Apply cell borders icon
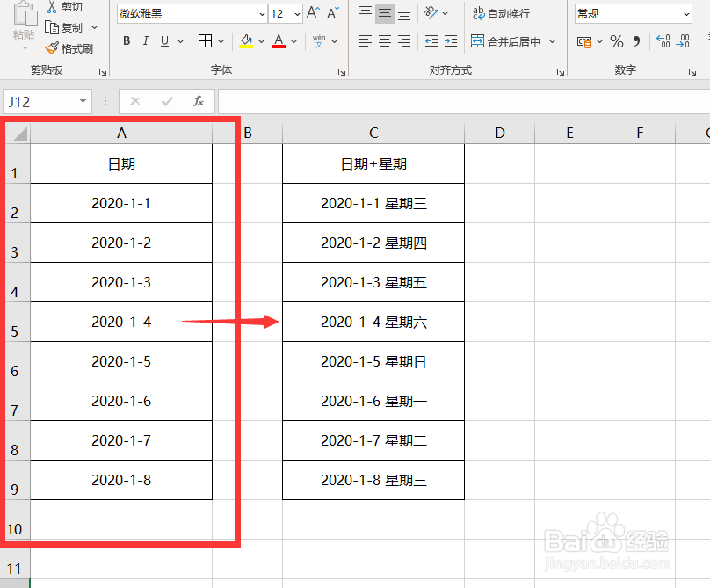 click(205, 41)
